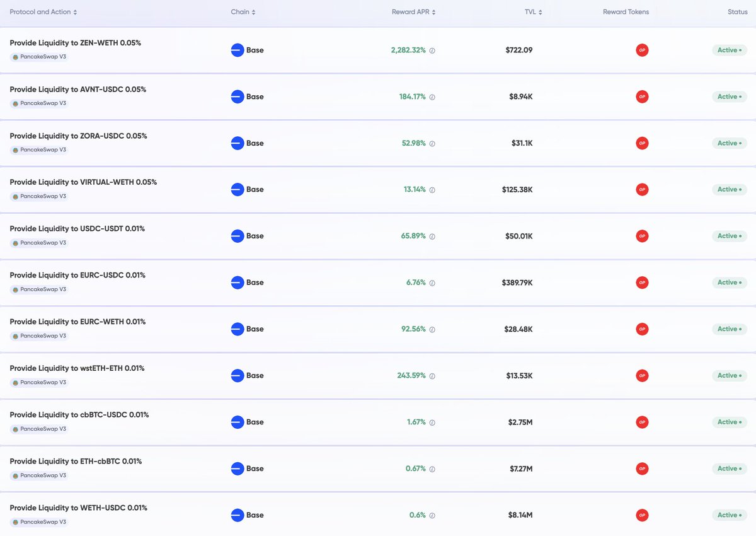Open APR info icon for wstETH-ETH row
This screenshot has height=536, width=756.
[432, 376]
